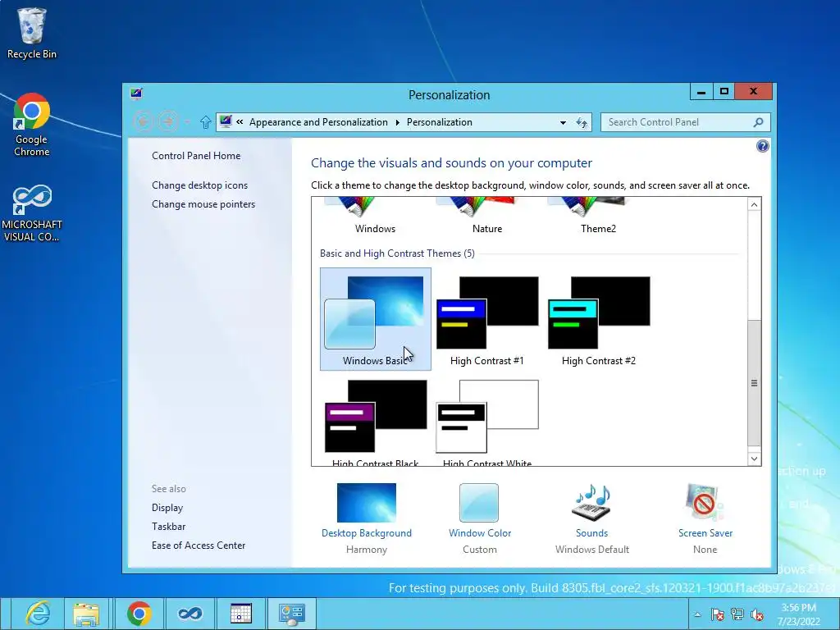Screen dimensions: 840x630
Task: Open the Help question mark button
Action: point(762,146)
